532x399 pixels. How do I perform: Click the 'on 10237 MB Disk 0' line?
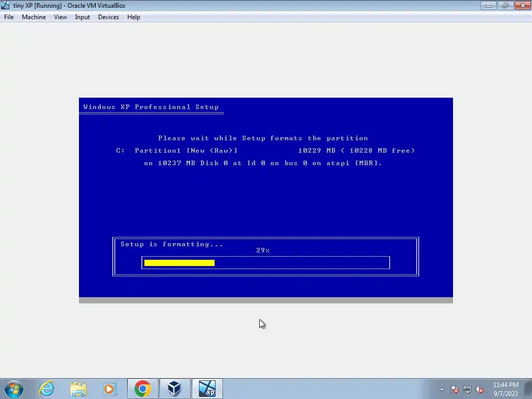coord(263,163)
